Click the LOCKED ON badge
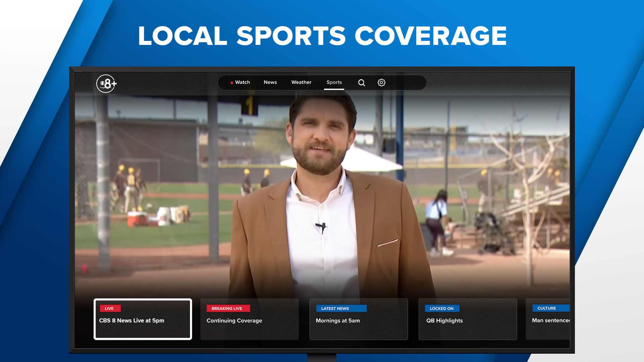 click(442, 308)
